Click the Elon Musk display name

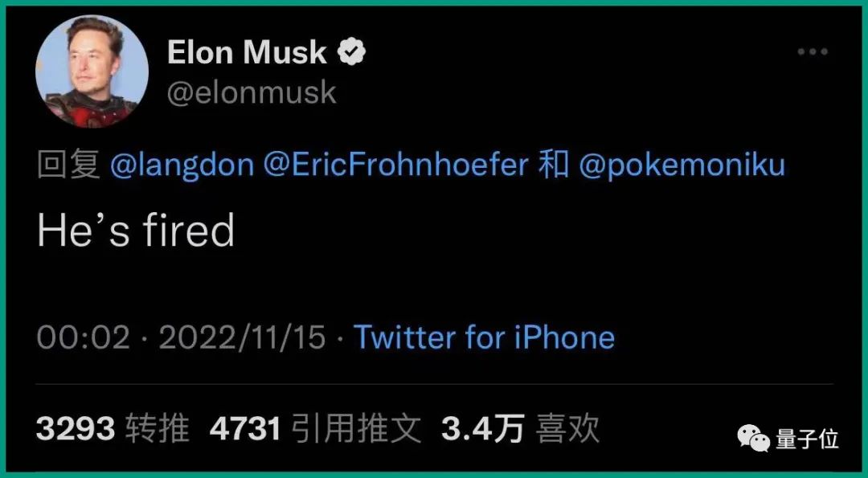pyautogui.click(x=247, y=53)
